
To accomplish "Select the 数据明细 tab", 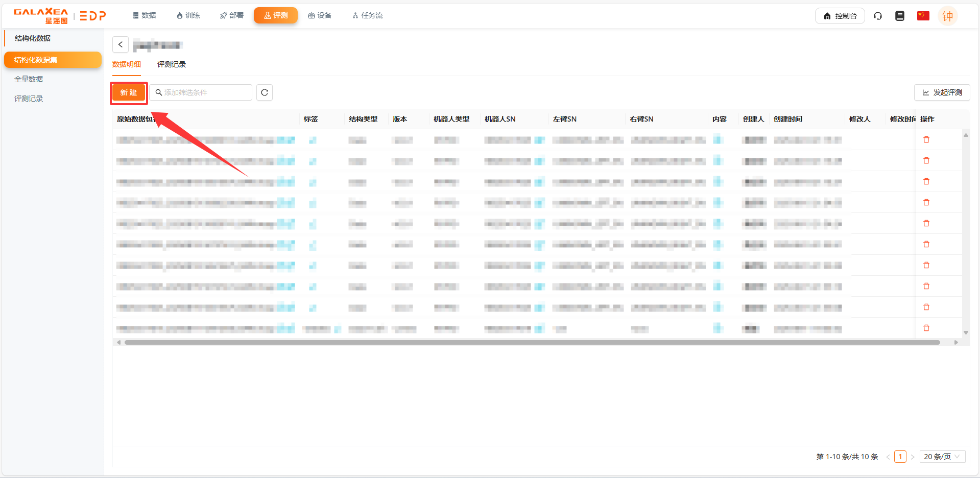I will [127, 64].
